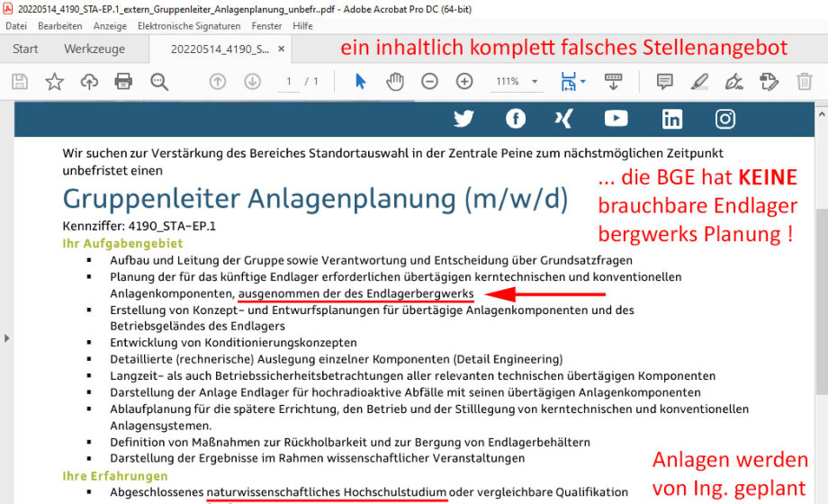This screenshot has width=828, height=504.
Task: Activate the hand pan tool
Action: tap(395, 82)
